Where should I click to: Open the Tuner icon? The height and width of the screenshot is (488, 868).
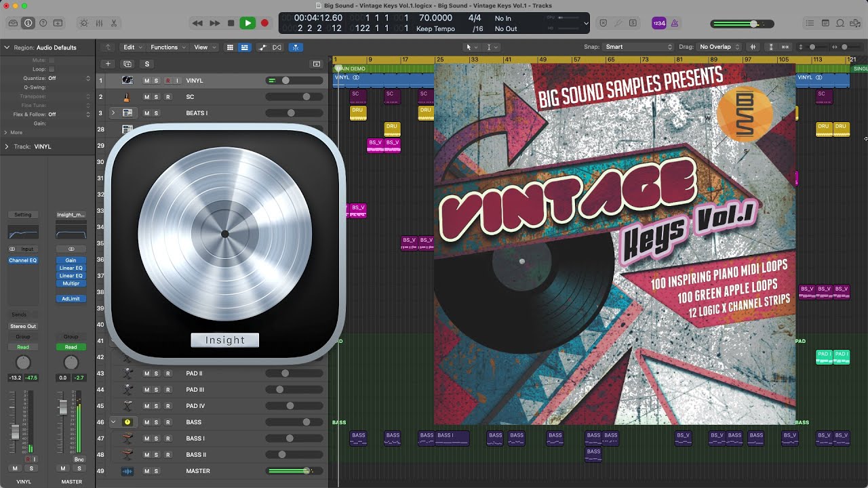618,23
